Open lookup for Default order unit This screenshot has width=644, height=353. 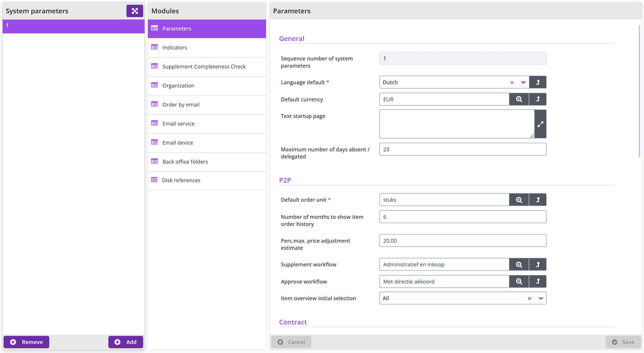point(519,200)
